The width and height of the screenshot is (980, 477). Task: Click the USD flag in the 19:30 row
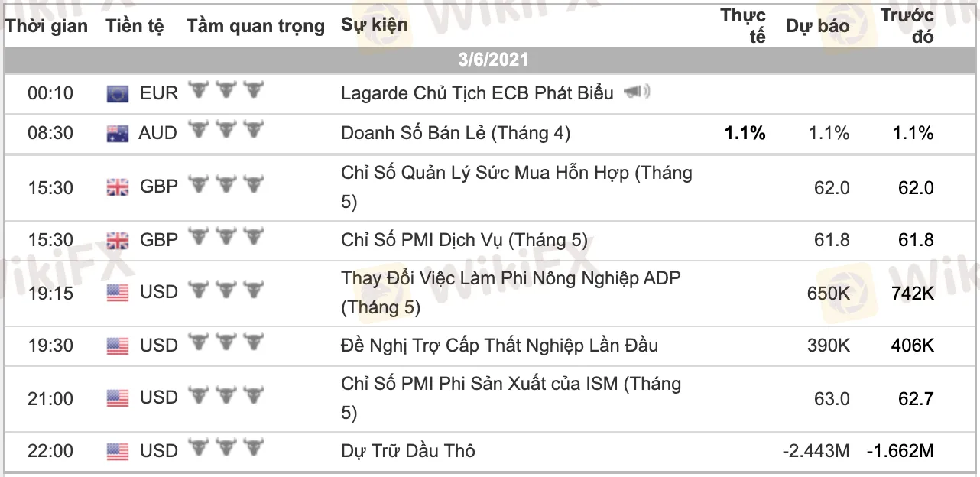(x=118, y=346)
